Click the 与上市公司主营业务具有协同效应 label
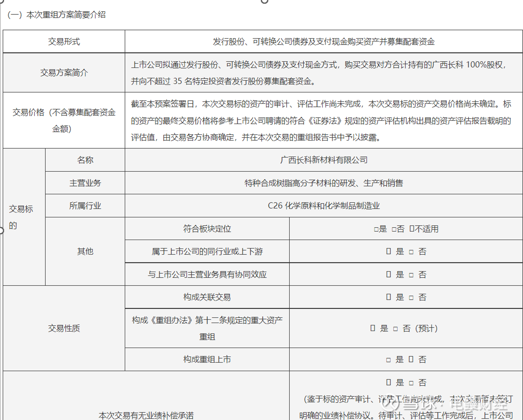 coord(207,274)
